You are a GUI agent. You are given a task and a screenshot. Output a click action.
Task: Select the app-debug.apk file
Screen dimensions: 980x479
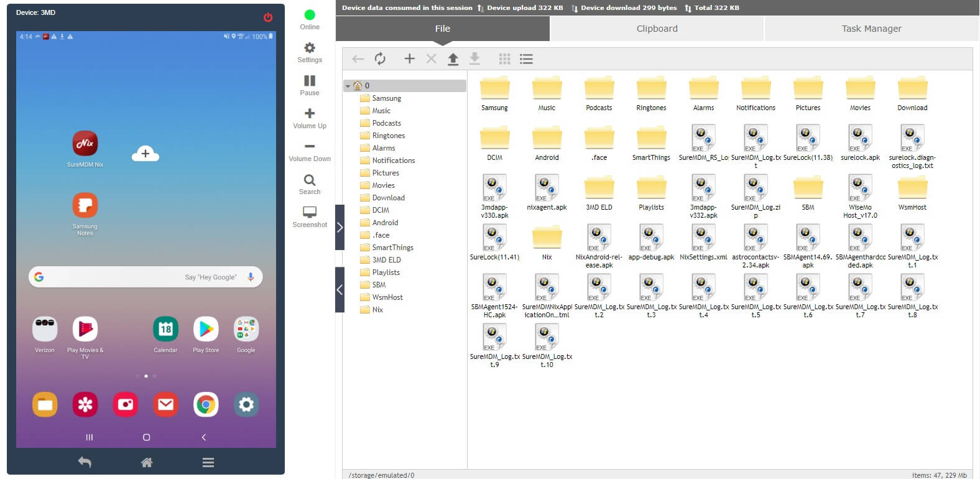pos(652,243)
